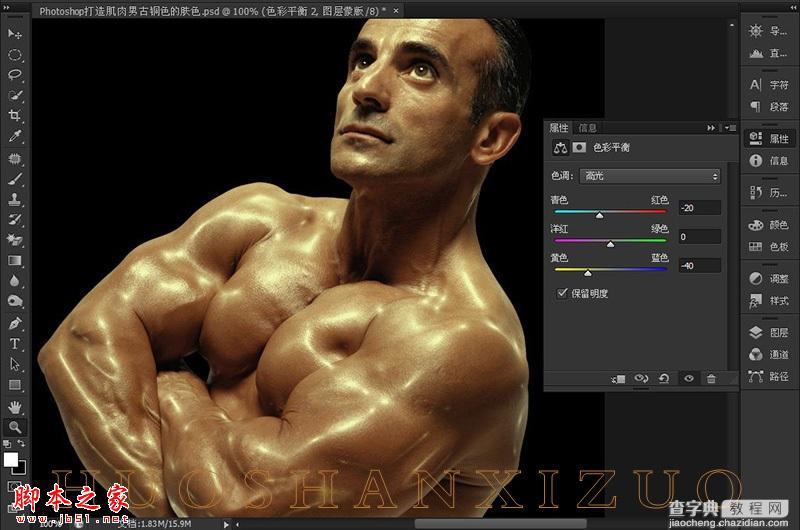Select the Dodge tool
This screenshot has width=800, height=530.
(x=14, y=301)
